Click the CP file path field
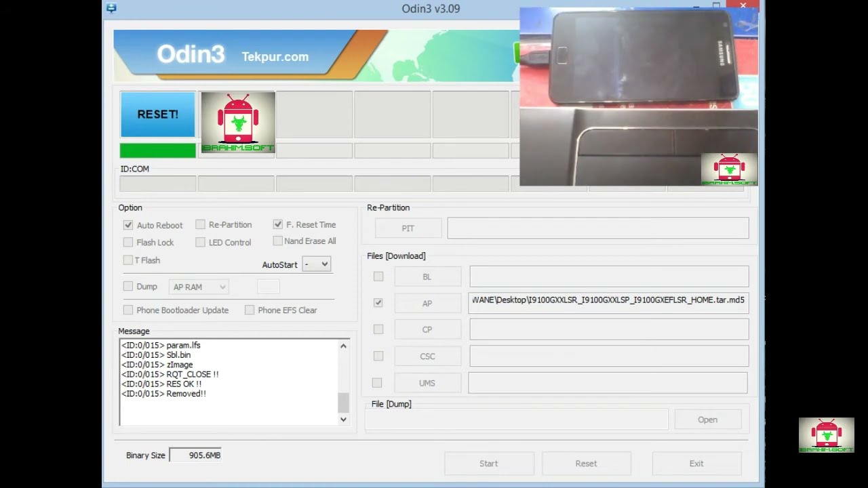The image size is (868, 488). point(609,329)
